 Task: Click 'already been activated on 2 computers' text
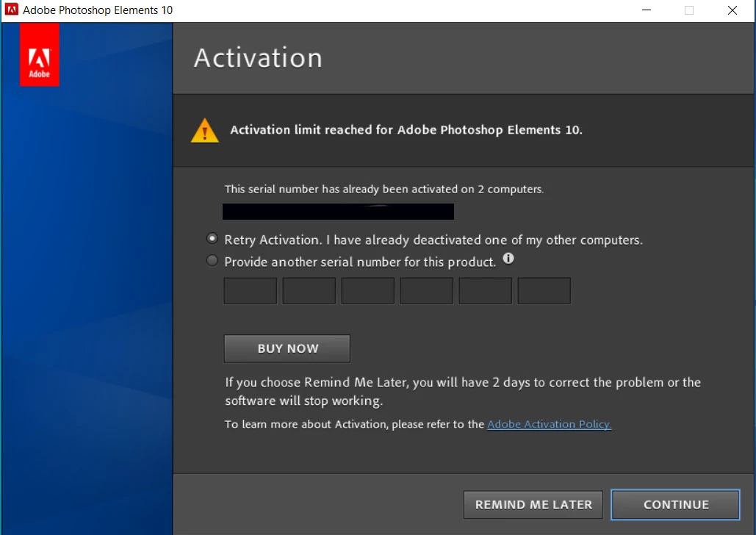[443, 189]
